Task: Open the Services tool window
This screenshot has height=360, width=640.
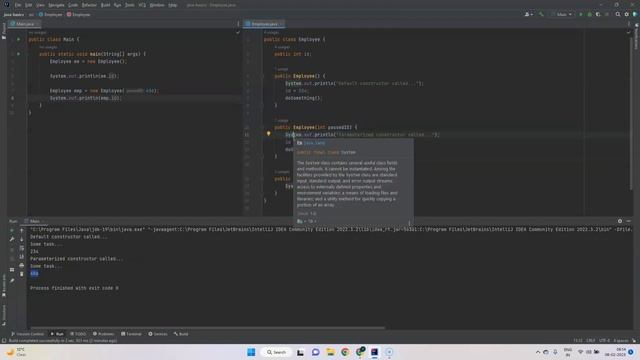Action: [x=158, y=334]
